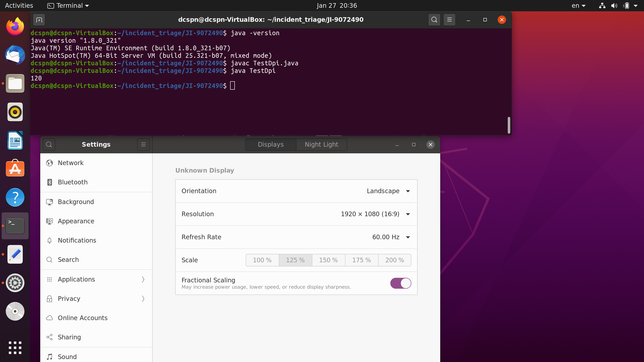644x362 pixels.
Task: Open the Settings search icon button
Action: coord(49,144)
